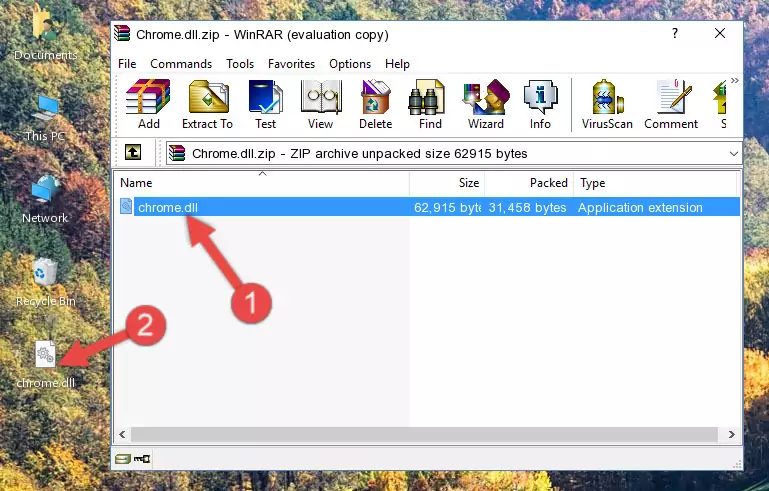Open the Tools menu

(x=240, y=64)
